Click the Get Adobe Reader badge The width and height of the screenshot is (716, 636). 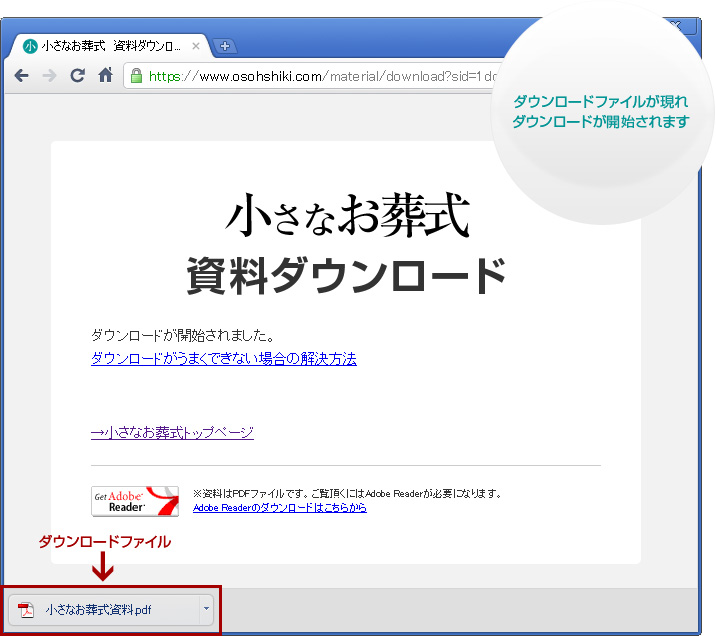point(135,501)
